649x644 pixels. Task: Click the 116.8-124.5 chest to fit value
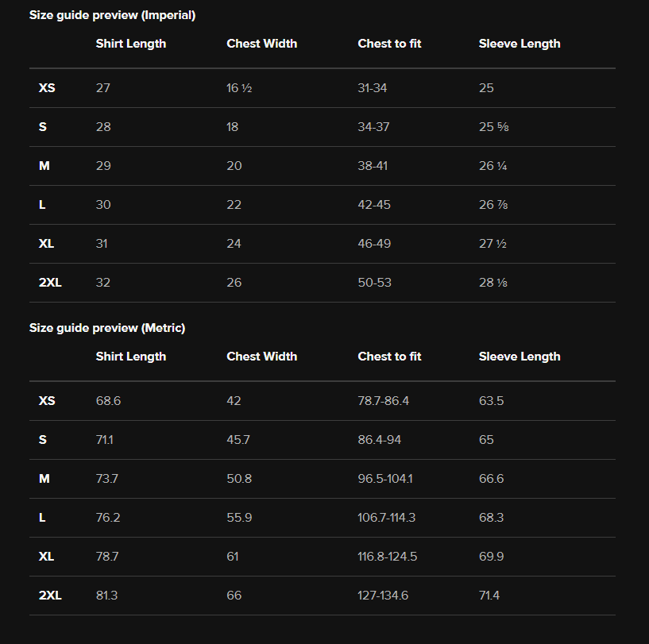click(x=387, y=557)
